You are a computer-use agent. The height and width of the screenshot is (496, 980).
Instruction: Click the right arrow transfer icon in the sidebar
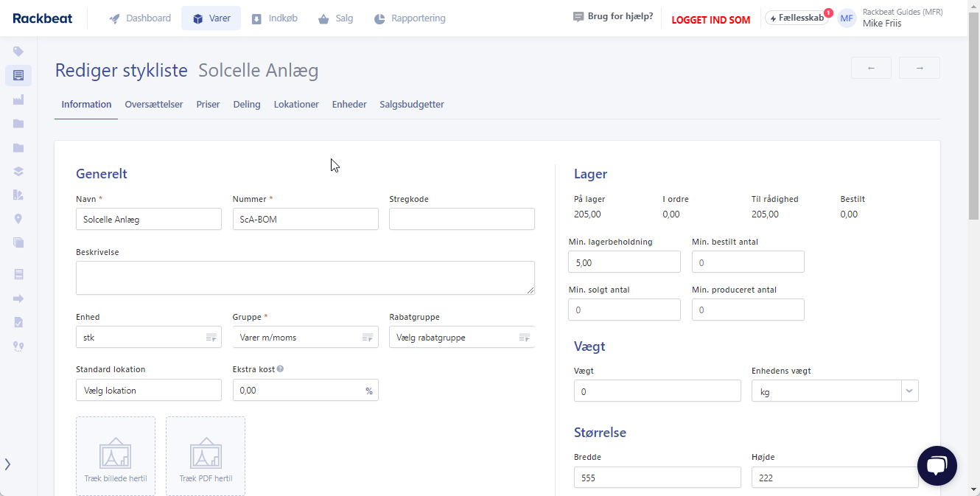(x=18, y=298)
